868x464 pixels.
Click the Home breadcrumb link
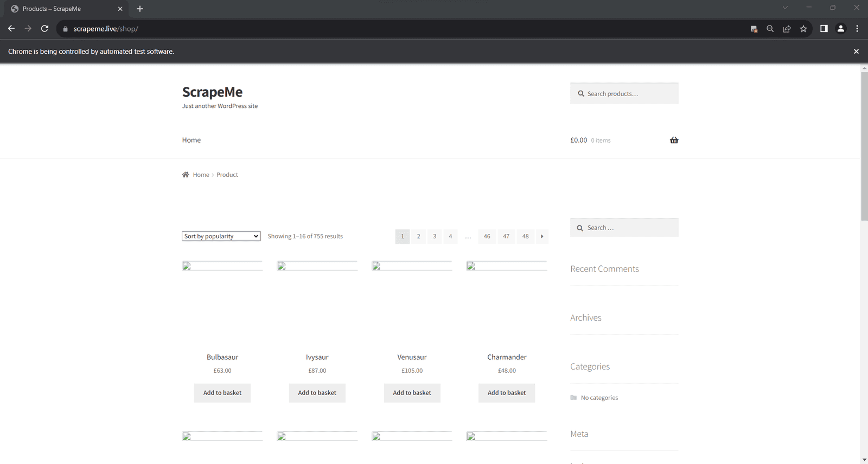tap(201, 175)
